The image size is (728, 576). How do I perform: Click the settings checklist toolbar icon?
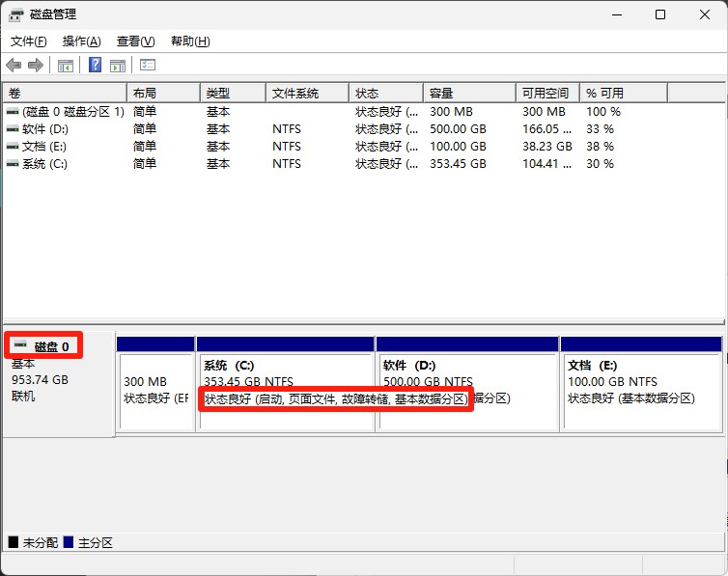click(148, 65)
